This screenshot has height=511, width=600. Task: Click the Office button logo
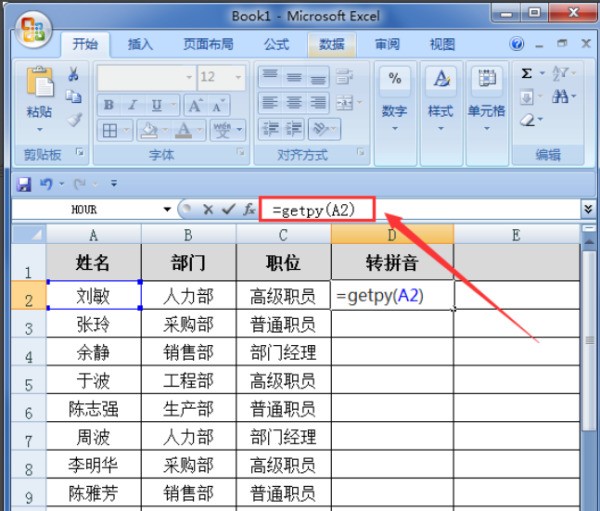(33, 29)
